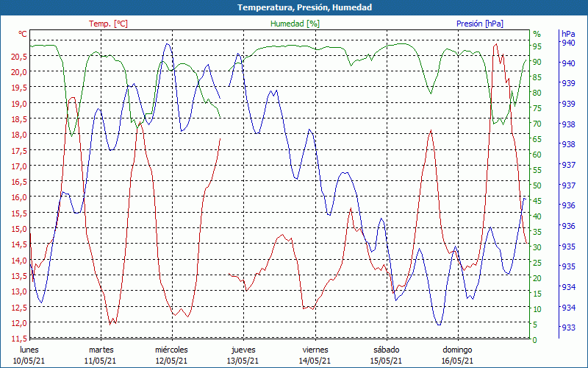
Task: Click the '14/05/21' date label
Action: [x=315, y=361]
